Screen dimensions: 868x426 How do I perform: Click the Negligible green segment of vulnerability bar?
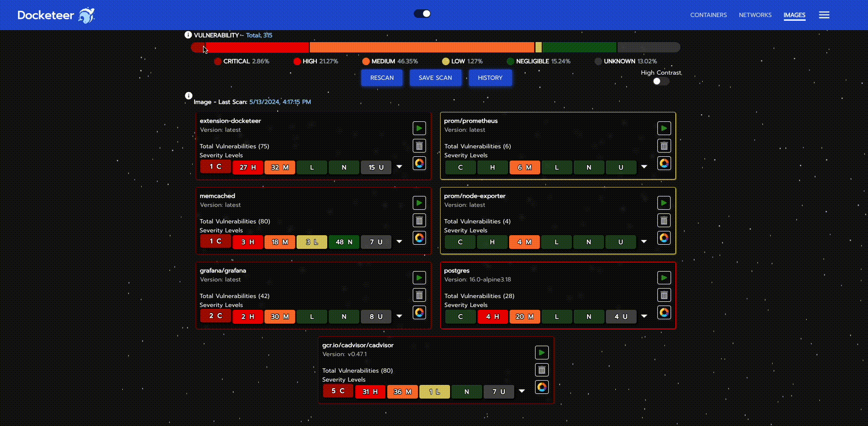[579, 47]
